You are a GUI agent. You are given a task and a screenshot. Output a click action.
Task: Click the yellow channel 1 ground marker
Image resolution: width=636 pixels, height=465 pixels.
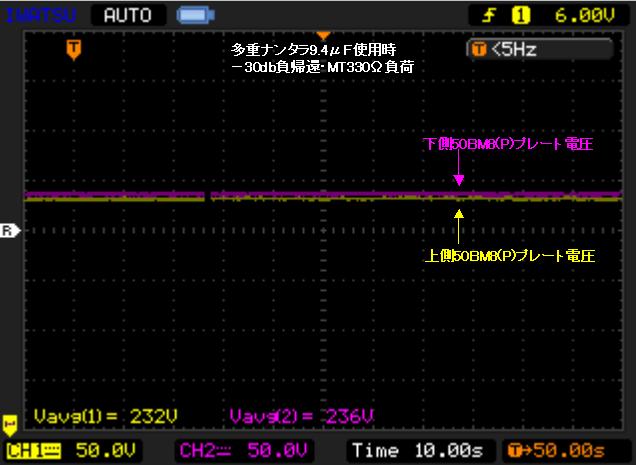click(x=10, y=423)
